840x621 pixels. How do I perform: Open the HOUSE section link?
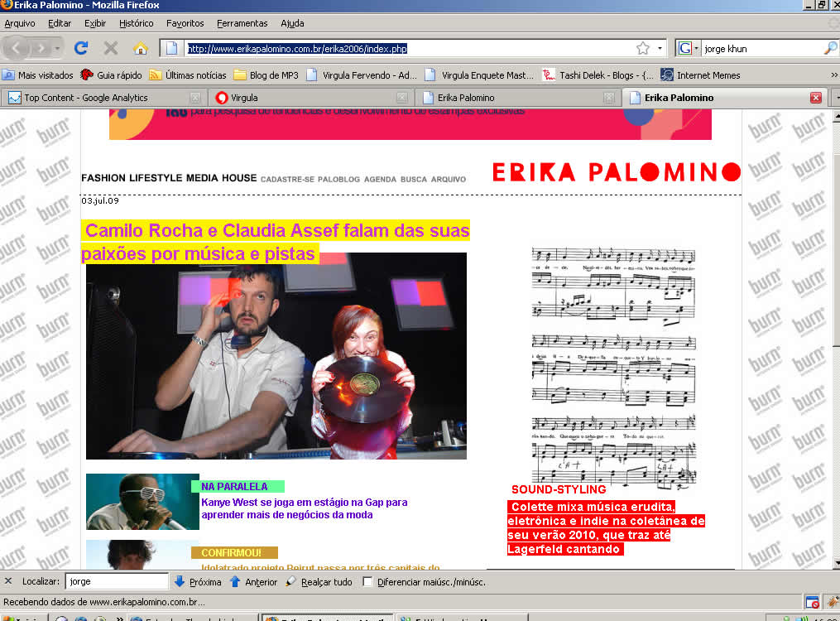pos(239,178)
